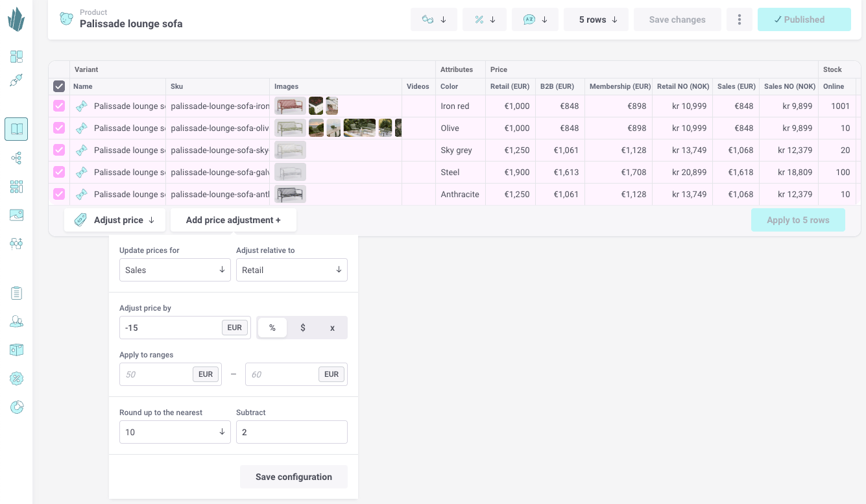Open the 'Adjust relative to' Retail dropdown
Viewport: 866px width, 504px height.
click(291, 270)
